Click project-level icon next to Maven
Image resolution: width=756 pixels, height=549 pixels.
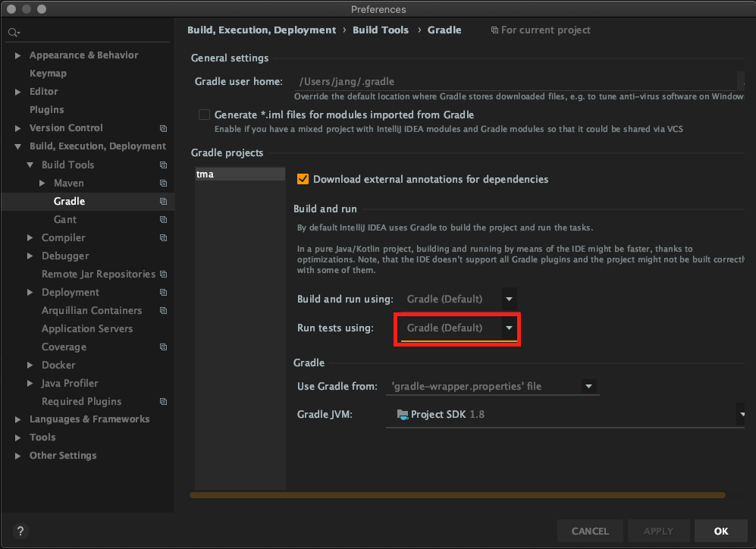pos(164,184)
